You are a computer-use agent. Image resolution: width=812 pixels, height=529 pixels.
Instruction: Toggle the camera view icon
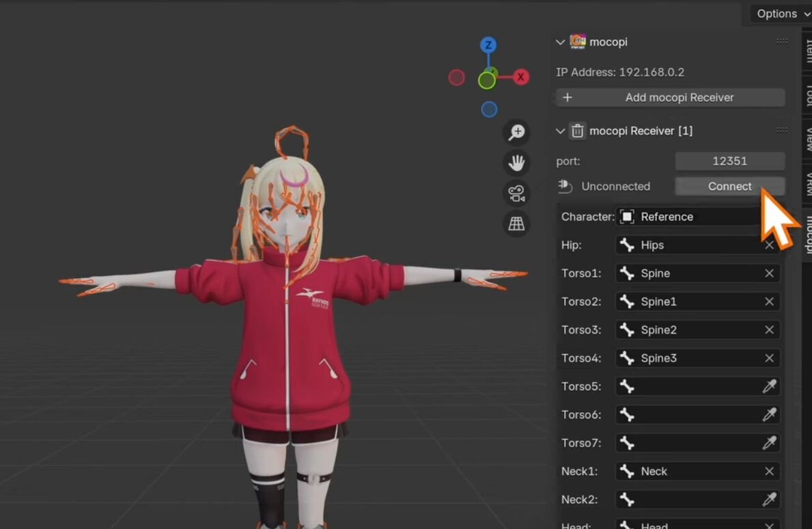516,193
